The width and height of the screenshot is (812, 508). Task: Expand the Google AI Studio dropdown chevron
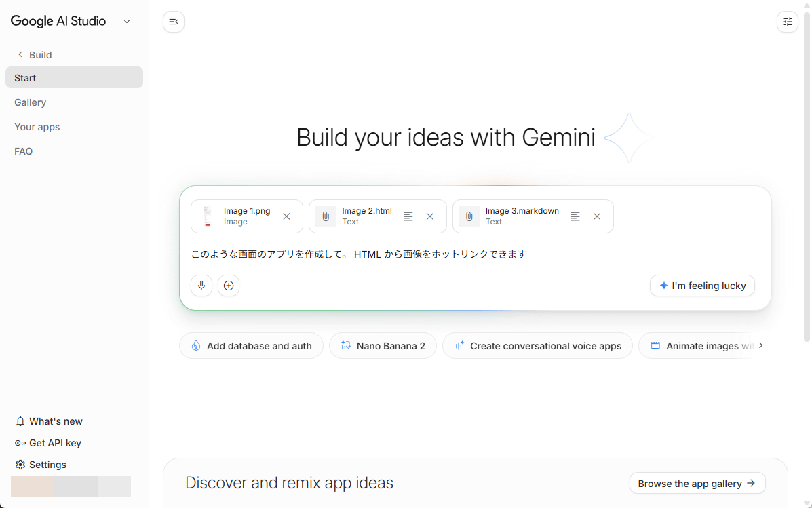pos(127,22)
